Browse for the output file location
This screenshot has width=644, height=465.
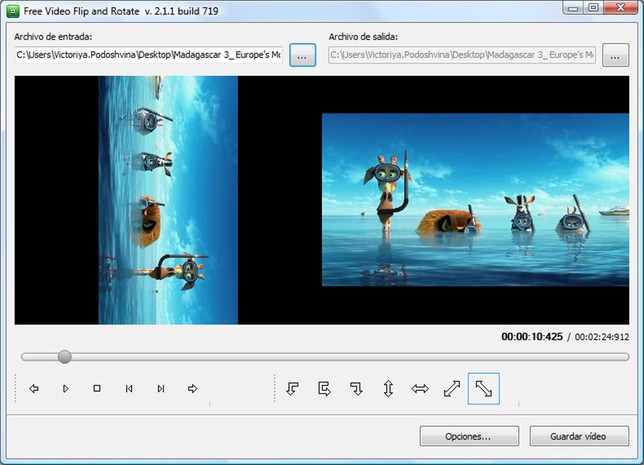click(615, 55)
